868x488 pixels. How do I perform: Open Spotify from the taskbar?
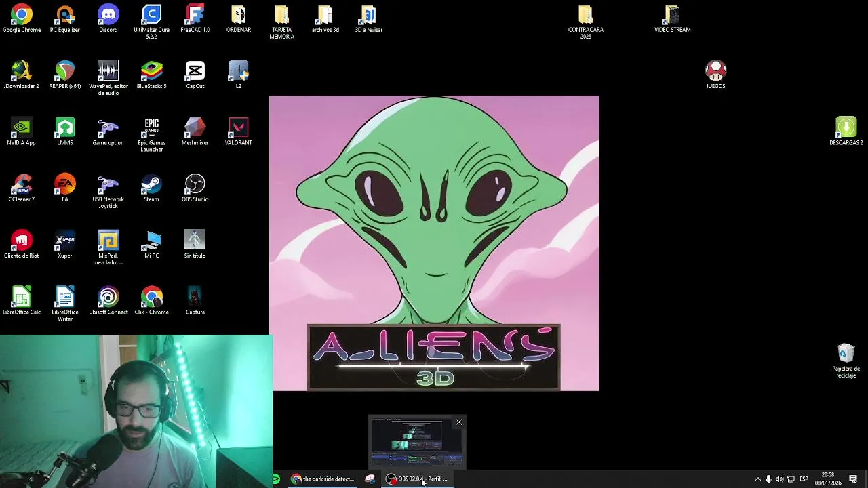[x=275, y=479]
